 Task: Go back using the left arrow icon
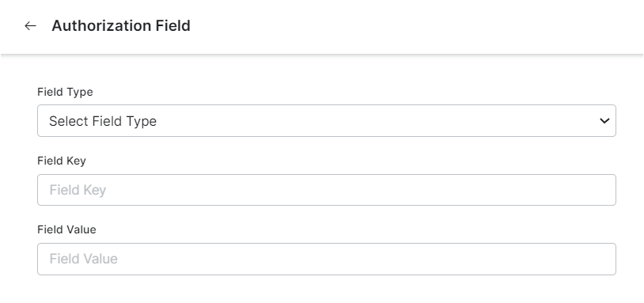[x=30, y=26]
